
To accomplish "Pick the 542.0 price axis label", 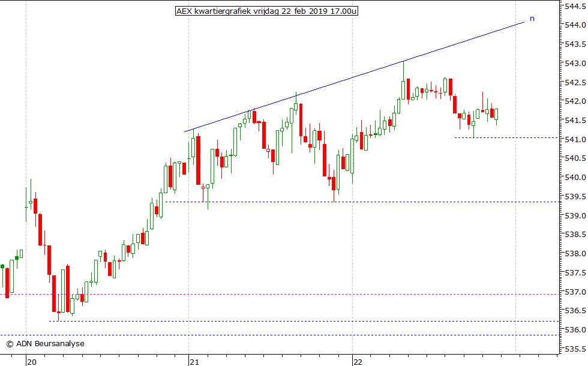I will point(575,101).
